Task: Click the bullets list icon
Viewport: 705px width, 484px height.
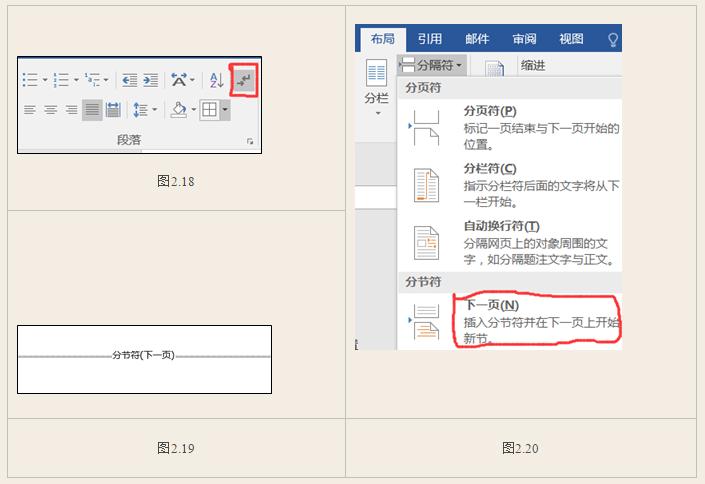Action: [30, 80]
